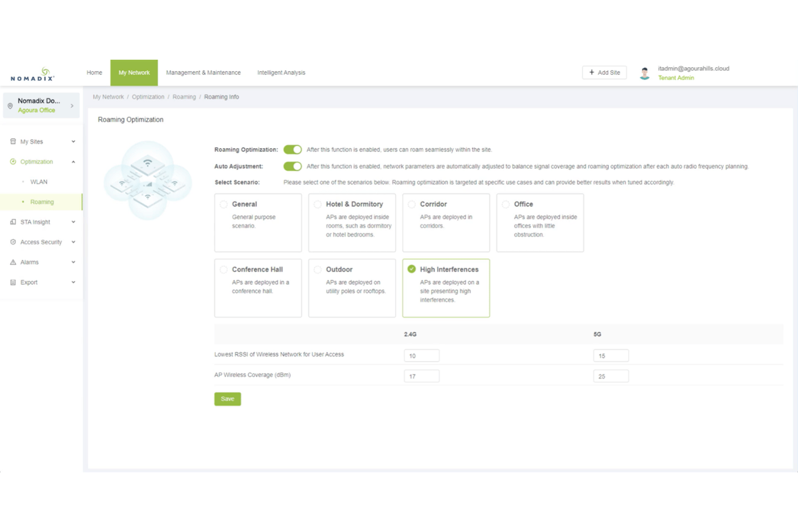This screenshot has width=798, height=532.
Task: Click the Alarms warning triangle icon
Action: pos(13,262)
